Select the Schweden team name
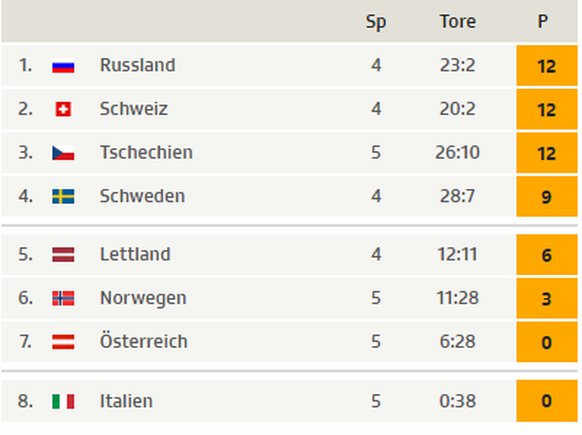The height and width of the screenshot is (435, 582). [142, 196]
